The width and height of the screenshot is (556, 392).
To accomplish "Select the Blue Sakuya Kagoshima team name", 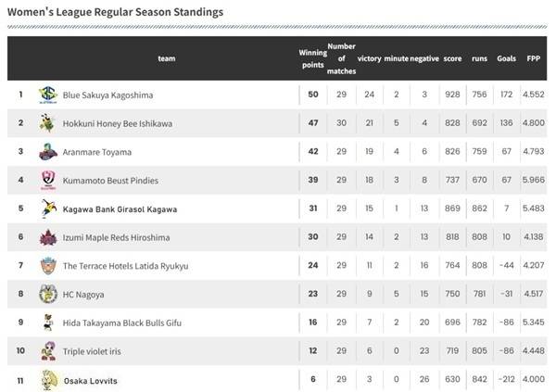I will click(107, 95).
